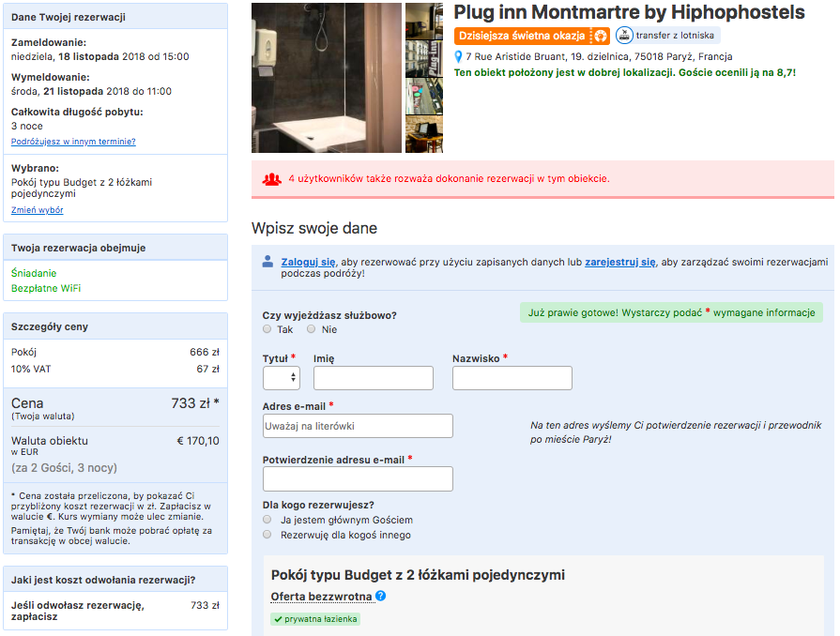Choose Rezerwuję dla kogoś innego option

point(267,535)
